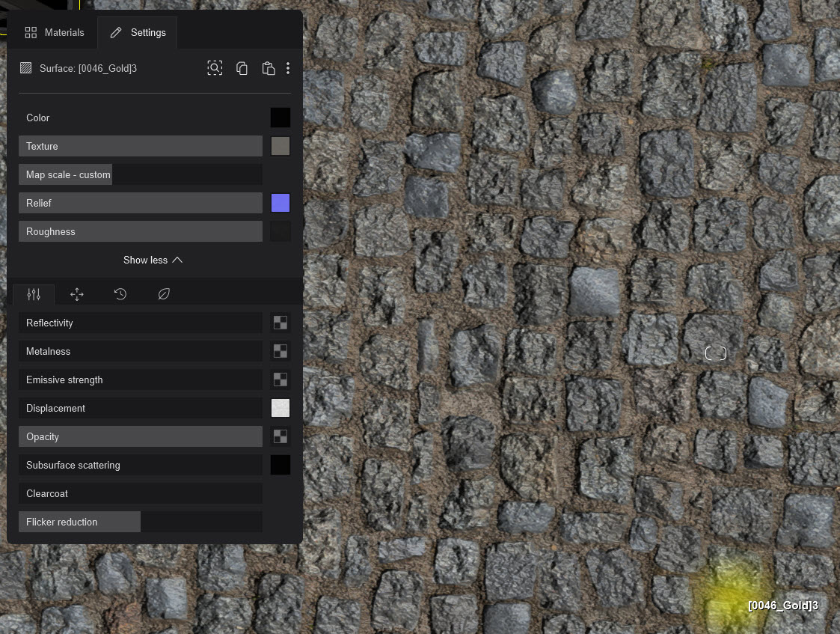Open the three-dot more options menu
Screen dimensions: 840x634
[x=288, y=68]
